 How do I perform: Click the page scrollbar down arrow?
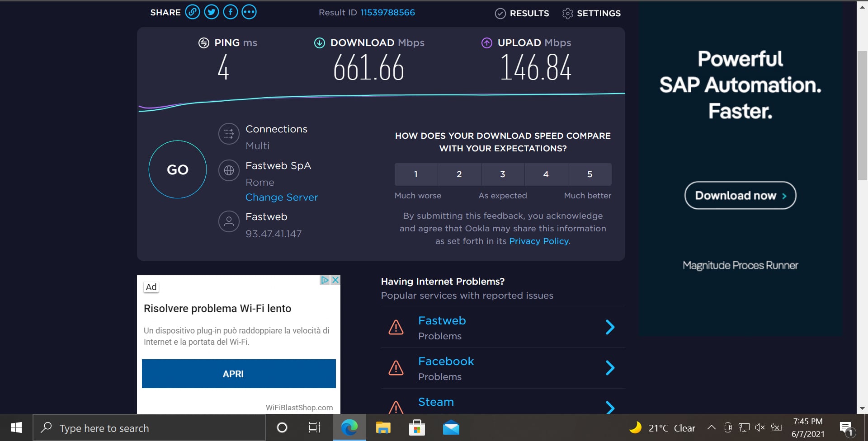(862, 408)
